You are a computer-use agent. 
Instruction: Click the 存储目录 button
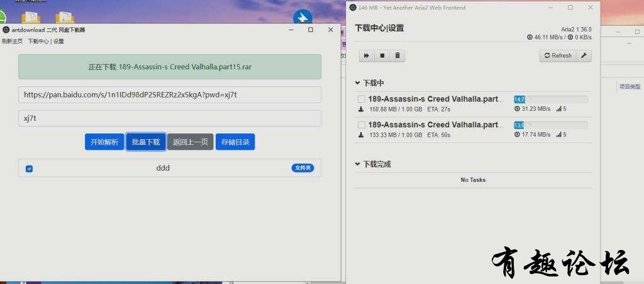(235, 142)
